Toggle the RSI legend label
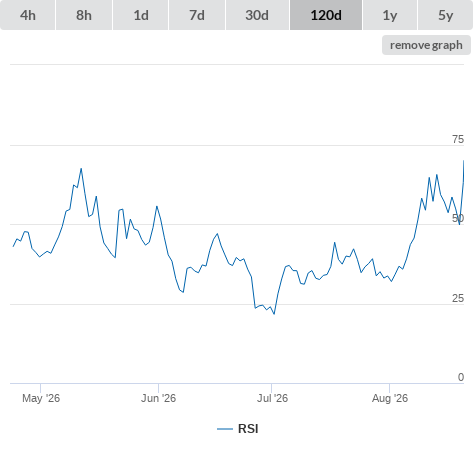474x455 pixels. (x=248, y=429)
